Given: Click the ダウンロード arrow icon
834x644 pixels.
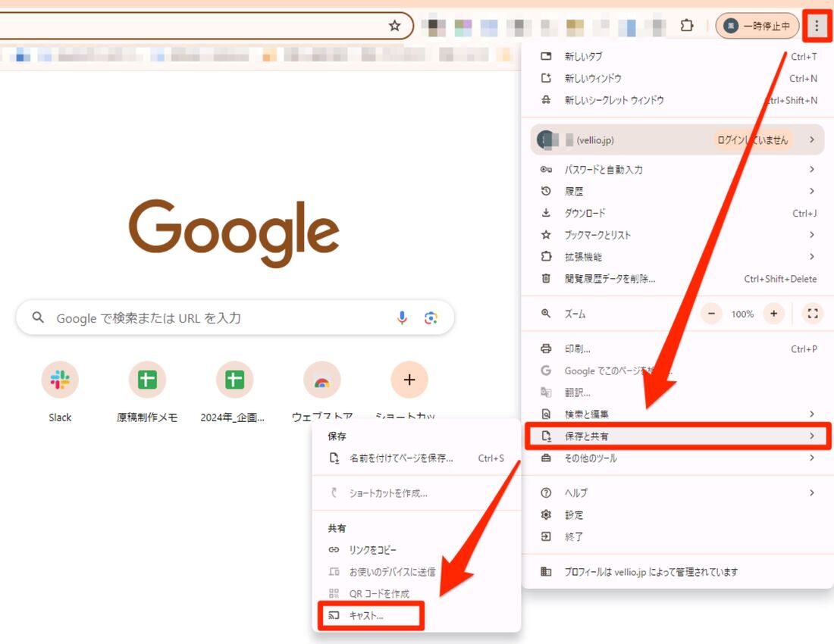Looking at the screenshot, I should click(x=546, y=213).
